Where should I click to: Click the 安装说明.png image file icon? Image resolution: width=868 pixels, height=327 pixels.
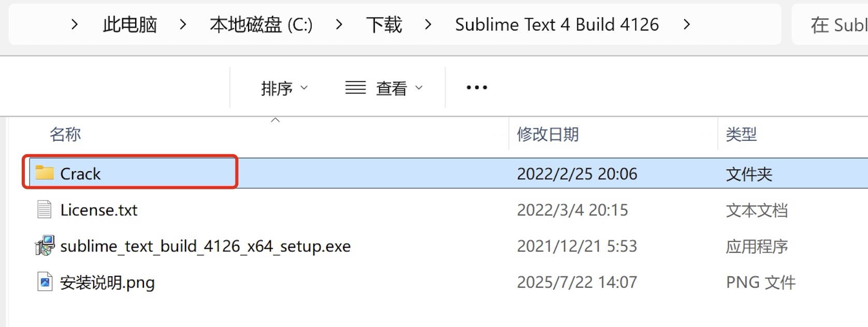45,282
